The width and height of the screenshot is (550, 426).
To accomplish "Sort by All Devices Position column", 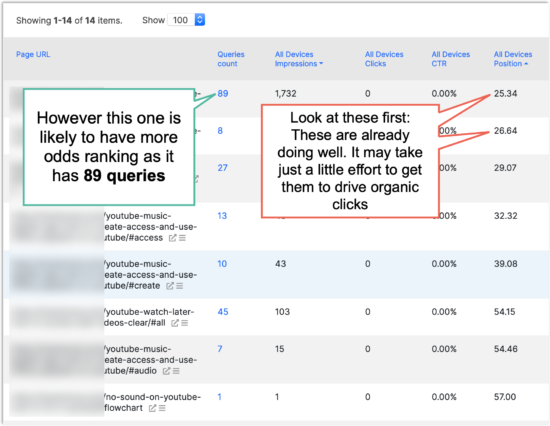I will [512, 59].
